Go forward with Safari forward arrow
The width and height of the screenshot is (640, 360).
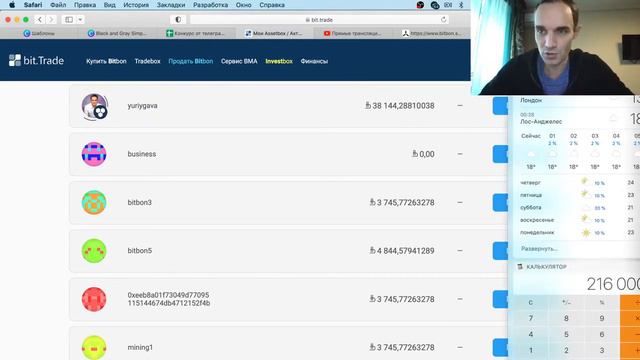point(51,20)
